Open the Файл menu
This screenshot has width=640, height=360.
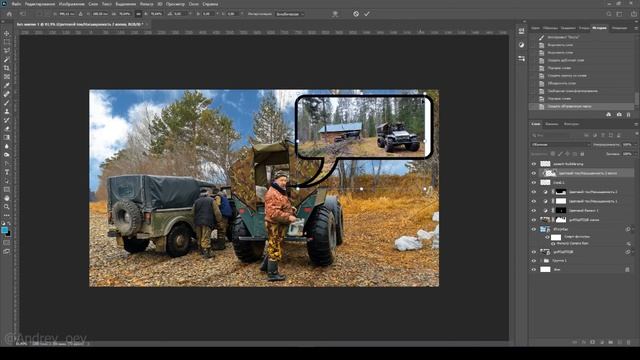(16, 4)
